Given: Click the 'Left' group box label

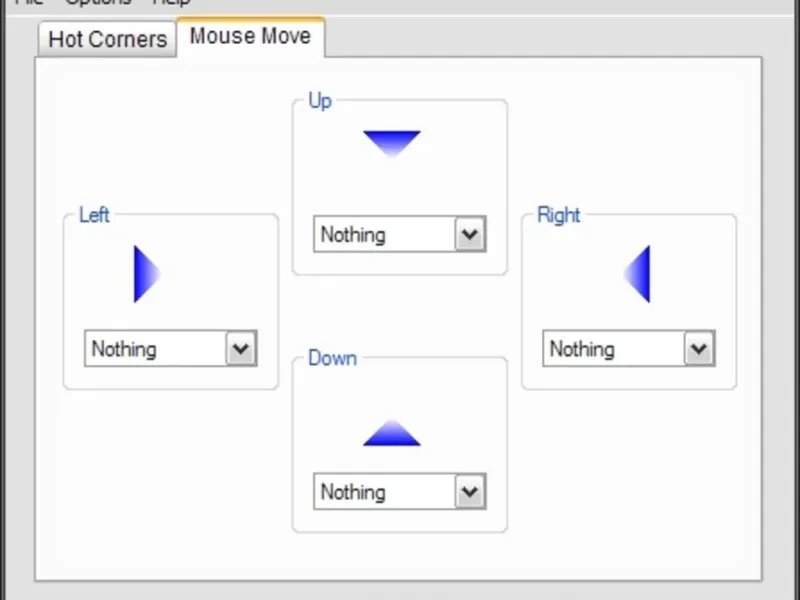Looking at the screenshot, I should (94, 215).
